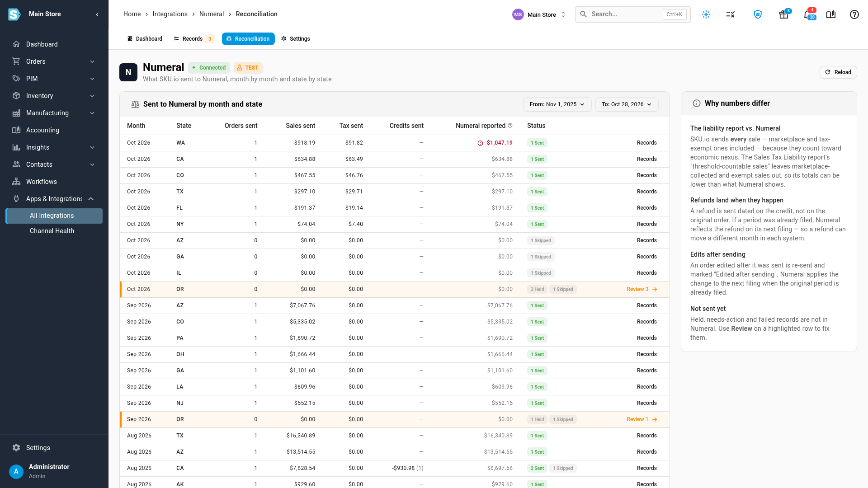
Task: Click the MS store avatar
Action: [x=518, y=14]
